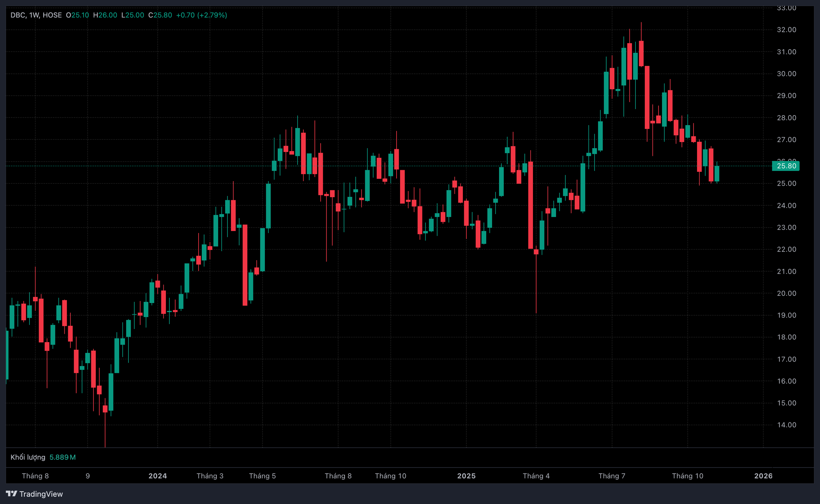Image resolution: width=820 pixels, height=504 pixels.
Task: Select the open price value O25.10
Action: click(78, 15)
